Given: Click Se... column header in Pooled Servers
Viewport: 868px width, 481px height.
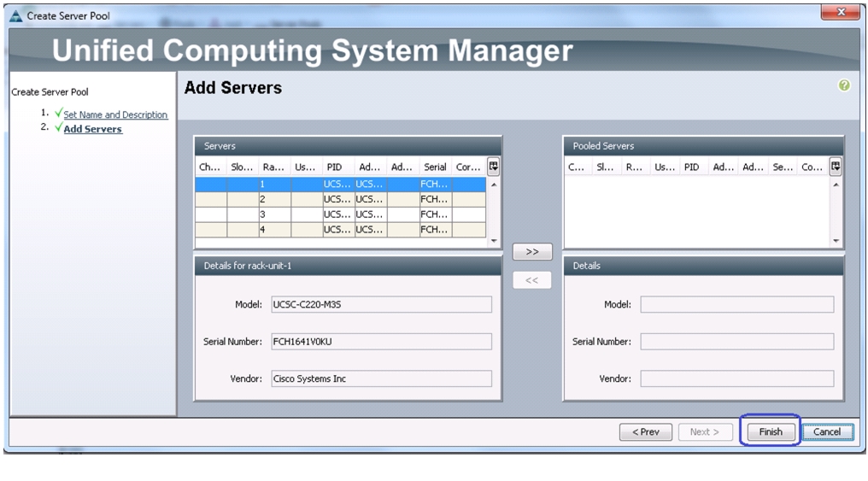Looking at the screenshot, I should (x=783, y=167).
